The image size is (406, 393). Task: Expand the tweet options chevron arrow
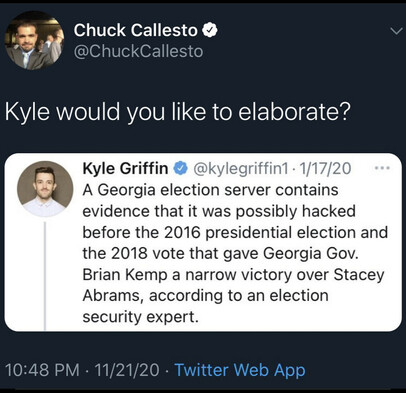point(396,32)
